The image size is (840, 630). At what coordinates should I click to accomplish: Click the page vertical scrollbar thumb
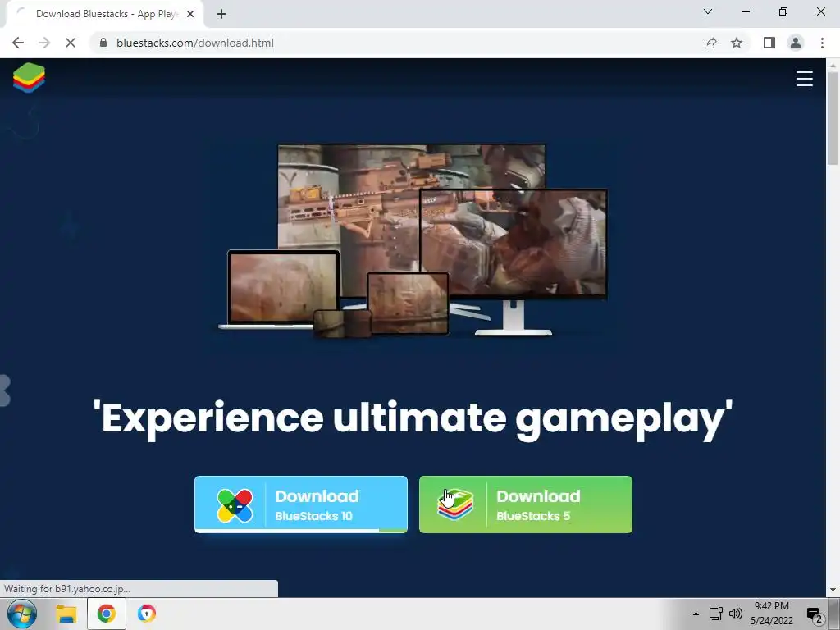click(x=833, y=118)
